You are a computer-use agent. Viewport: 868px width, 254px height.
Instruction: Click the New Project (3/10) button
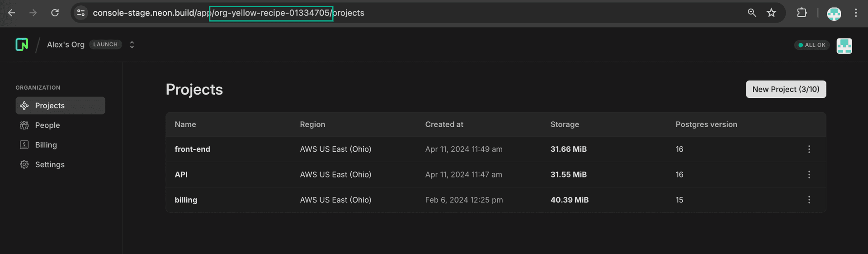point(786,89)
